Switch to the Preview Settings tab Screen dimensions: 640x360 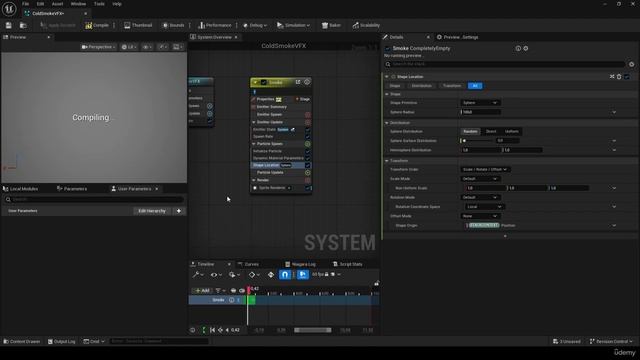tap(457, 37)
